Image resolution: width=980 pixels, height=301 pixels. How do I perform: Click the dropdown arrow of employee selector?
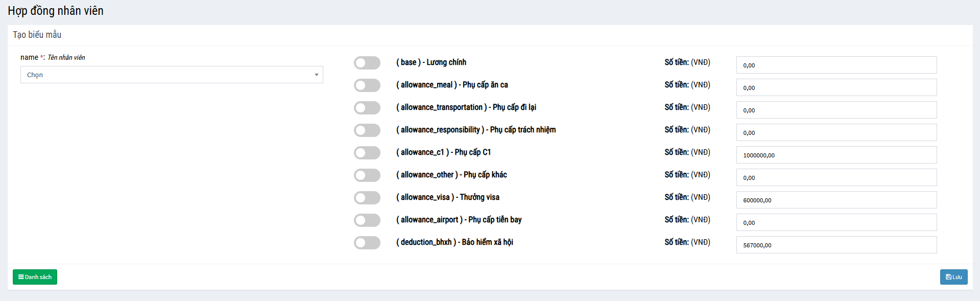317,75
